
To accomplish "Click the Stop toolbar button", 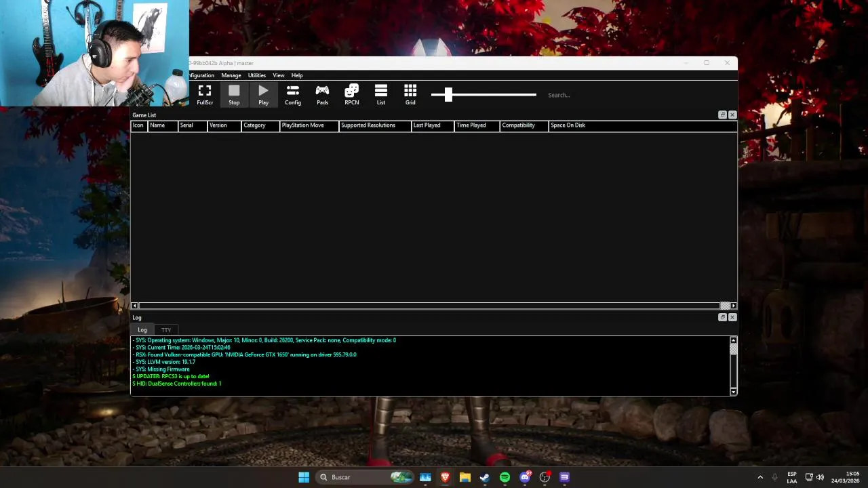I will pos(234,95).
